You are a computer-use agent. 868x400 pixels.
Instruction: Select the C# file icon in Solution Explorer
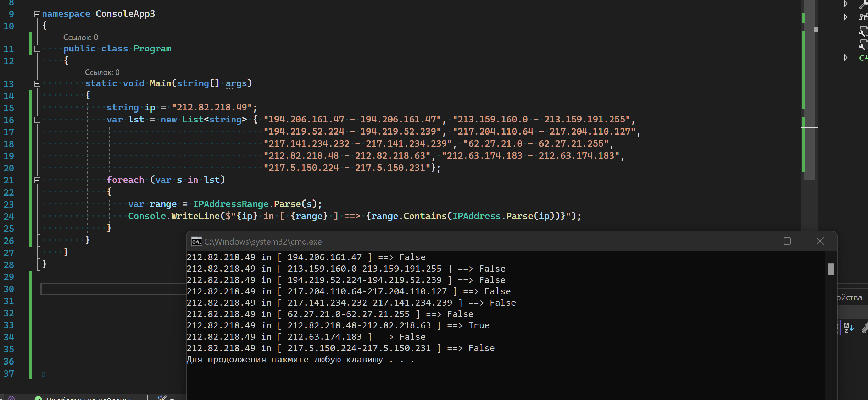[863, 57]
